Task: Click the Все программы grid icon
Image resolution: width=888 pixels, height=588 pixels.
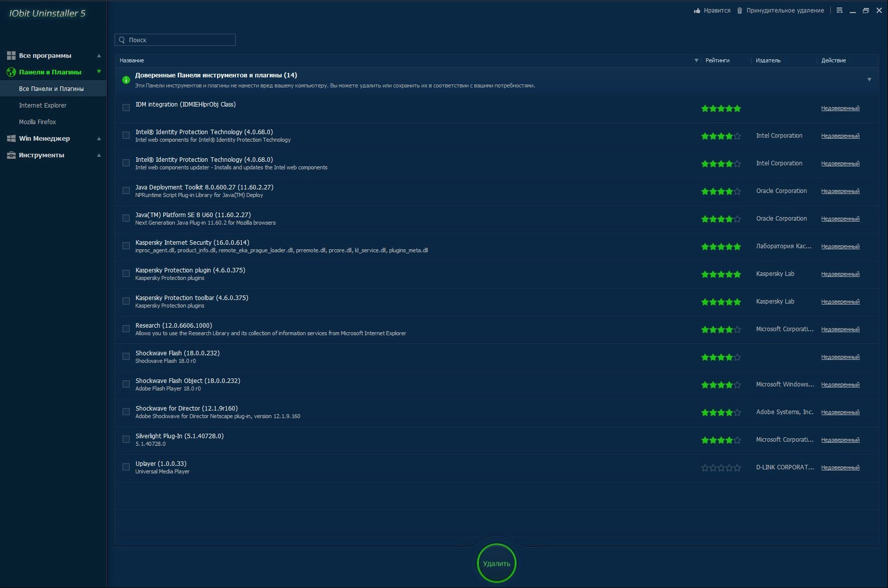Action: click(x=11, y=55)
